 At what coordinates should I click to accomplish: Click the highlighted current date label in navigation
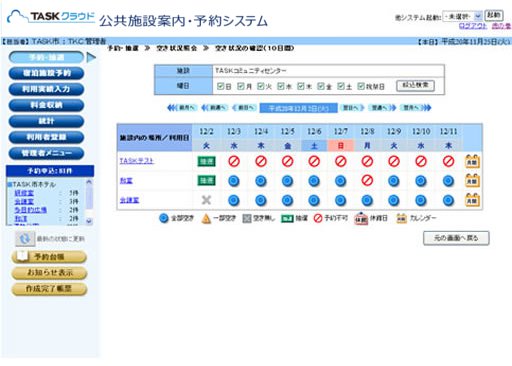[x=298, y=108]
